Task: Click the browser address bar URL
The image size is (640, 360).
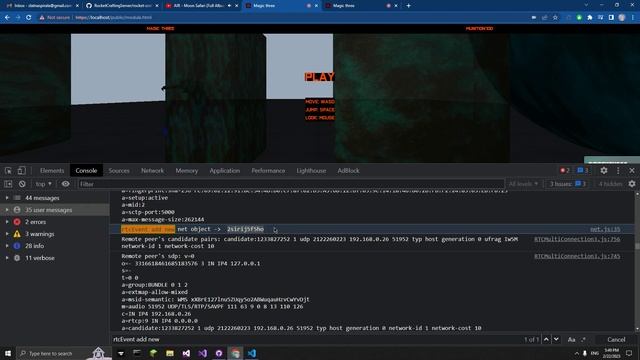Action: [113, 18]
